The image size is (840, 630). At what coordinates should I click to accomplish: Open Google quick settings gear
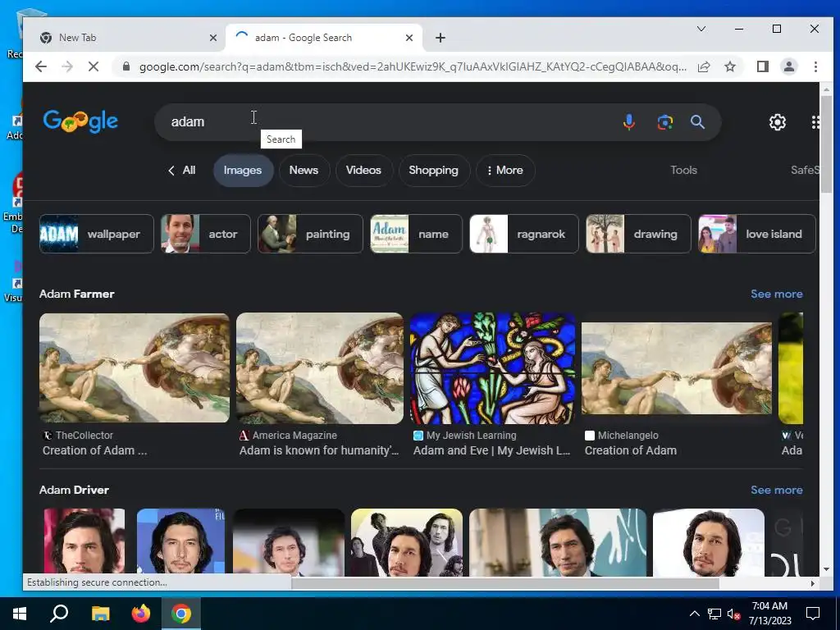(778, 122)
